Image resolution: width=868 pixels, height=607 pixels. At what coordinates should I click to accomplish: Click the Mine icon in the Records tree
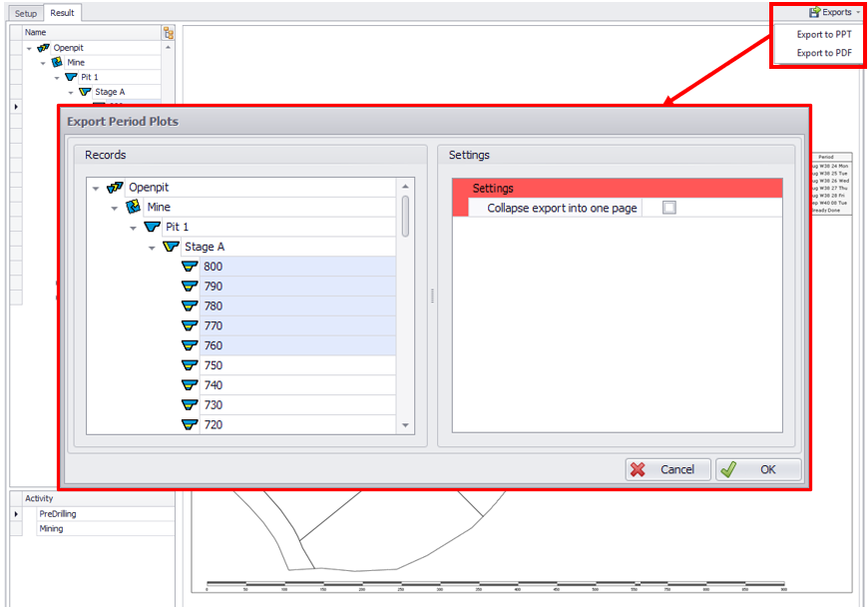click(x=133, y=207)
